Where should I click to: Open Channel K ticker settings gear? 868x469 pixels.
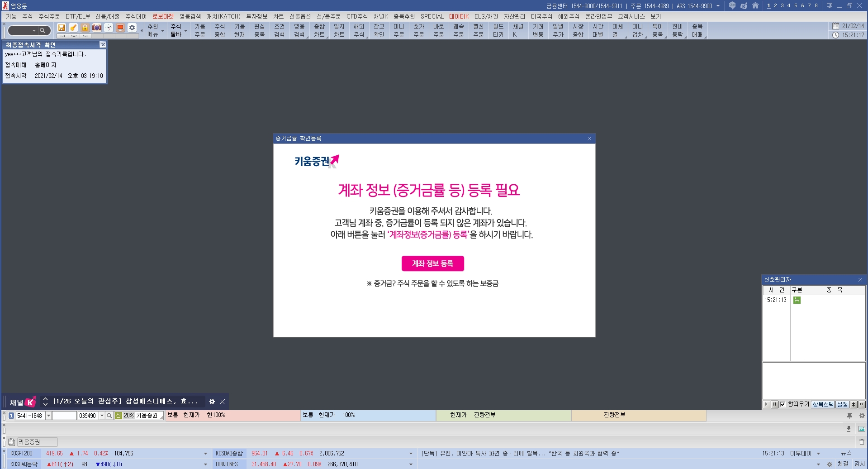pyautogui.click(x=212, y=402)
